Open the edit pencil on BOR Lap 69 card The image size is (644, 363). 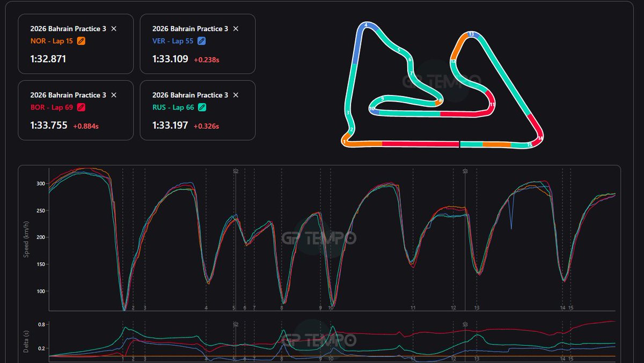82,107
